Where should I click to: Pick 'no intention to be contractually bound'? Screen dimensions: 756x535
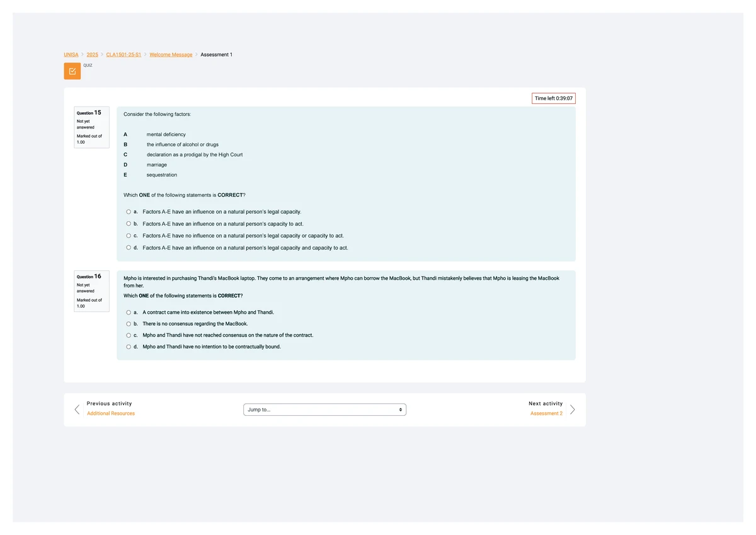(129, 347)
